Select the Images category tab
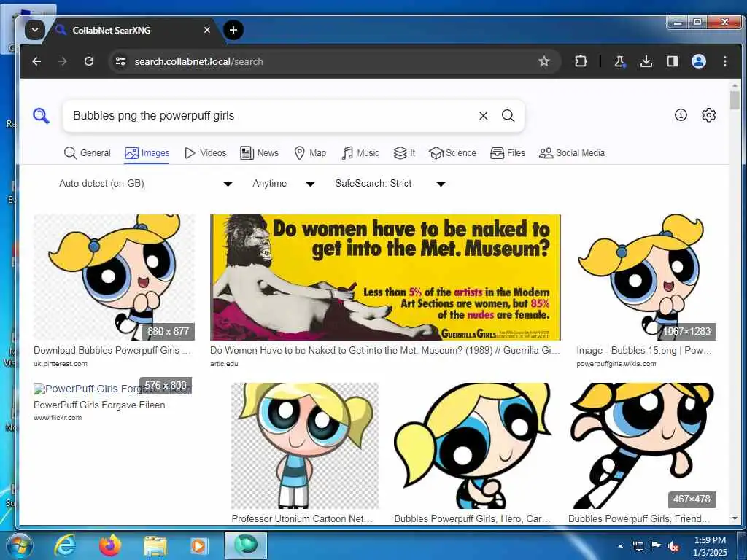This screenshot has height=560, width=747. pyautogui.click(x=147, y=153)
